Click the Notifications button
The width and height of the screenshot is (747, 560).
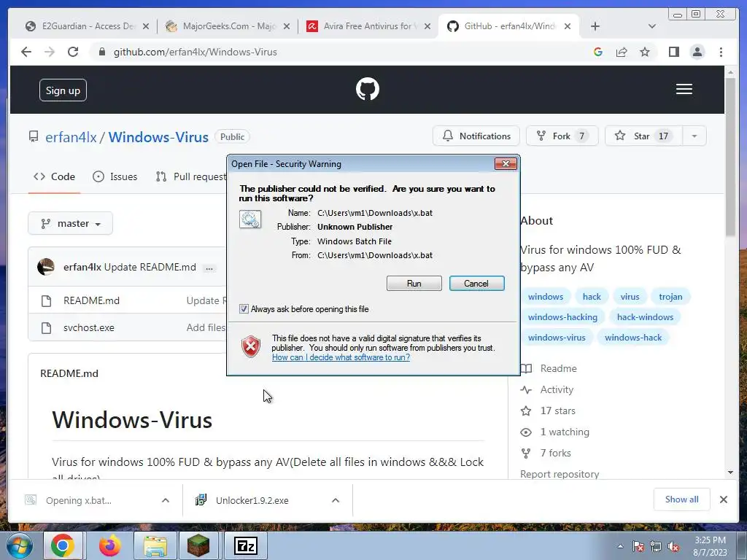click(x=476, y=136)
